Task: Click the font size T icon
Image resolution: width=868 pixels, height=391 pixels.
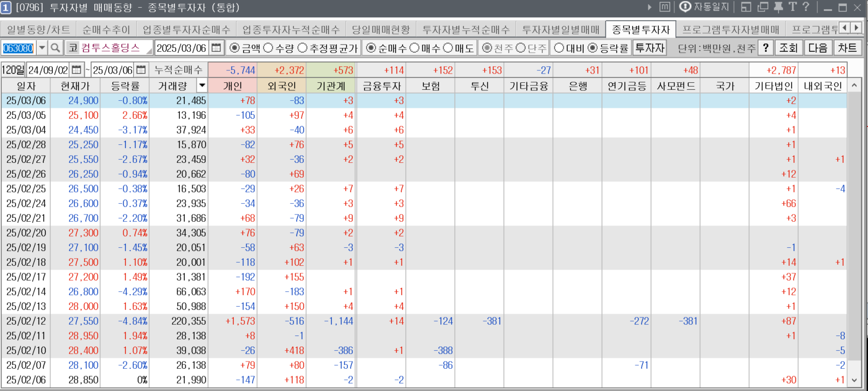Action: (792, 7)
